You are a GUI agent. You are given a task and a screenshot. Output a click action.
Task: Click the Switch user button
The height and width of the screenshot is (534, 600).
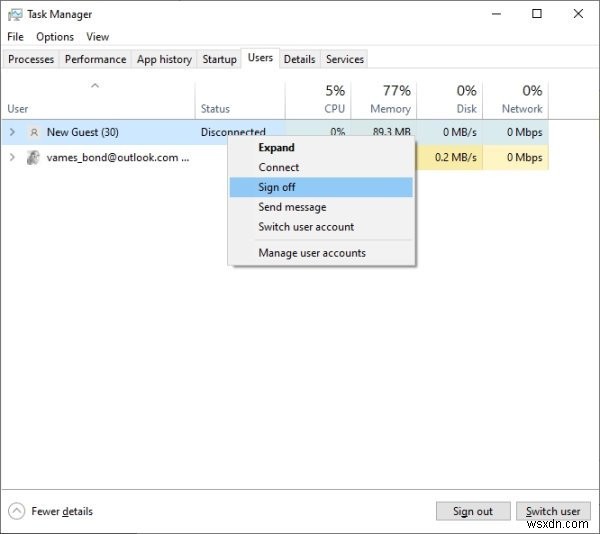[x=553, y=511]
